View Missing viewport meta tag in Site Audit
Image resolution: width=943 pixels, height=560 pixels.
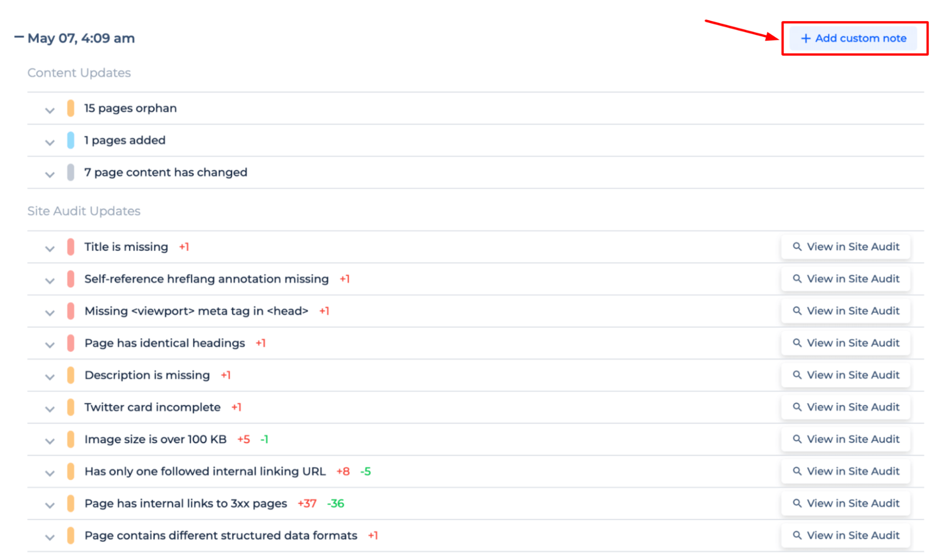846,311
